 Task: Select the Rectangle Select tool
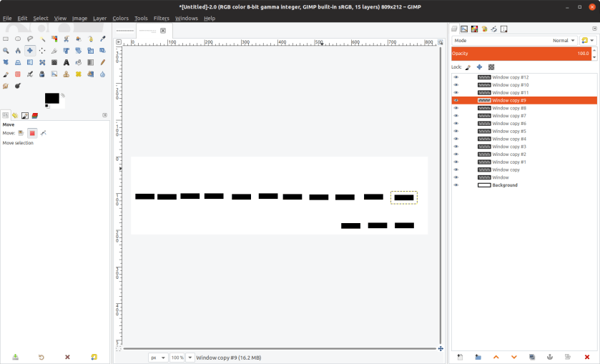pos(6,39)
